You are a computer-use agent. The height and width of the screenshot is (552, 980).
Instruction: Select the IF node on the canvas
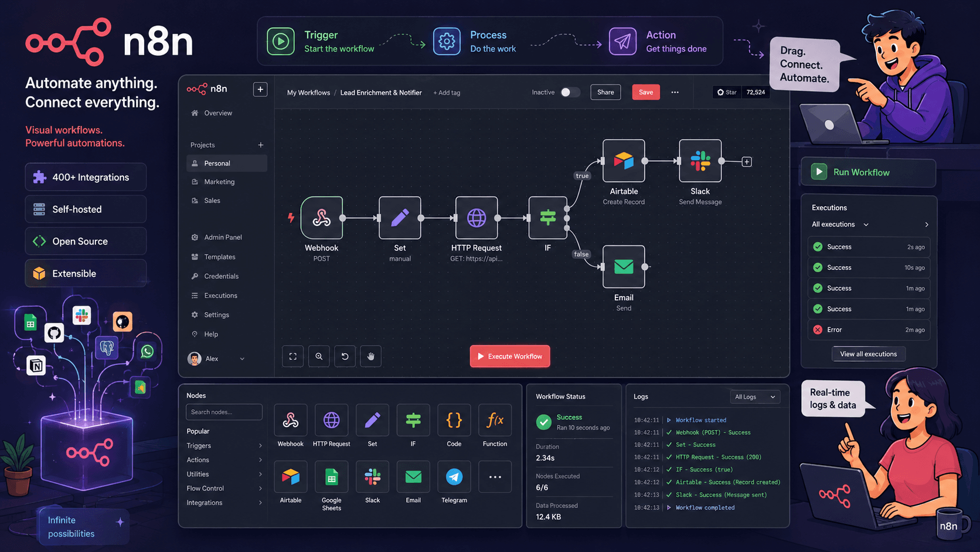point(547,218)
